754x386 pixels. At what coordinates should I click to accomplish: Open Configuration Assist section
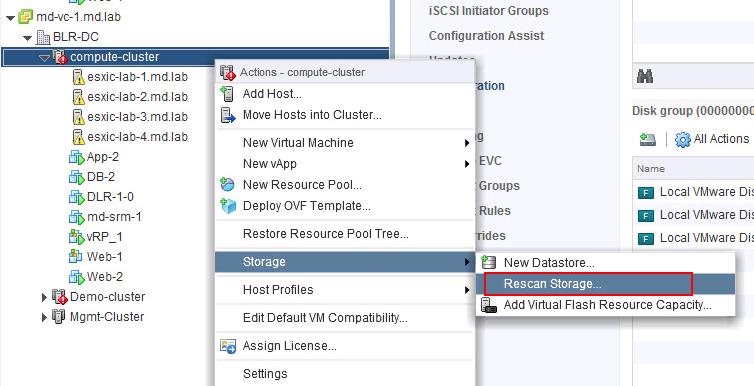point(487,36)
